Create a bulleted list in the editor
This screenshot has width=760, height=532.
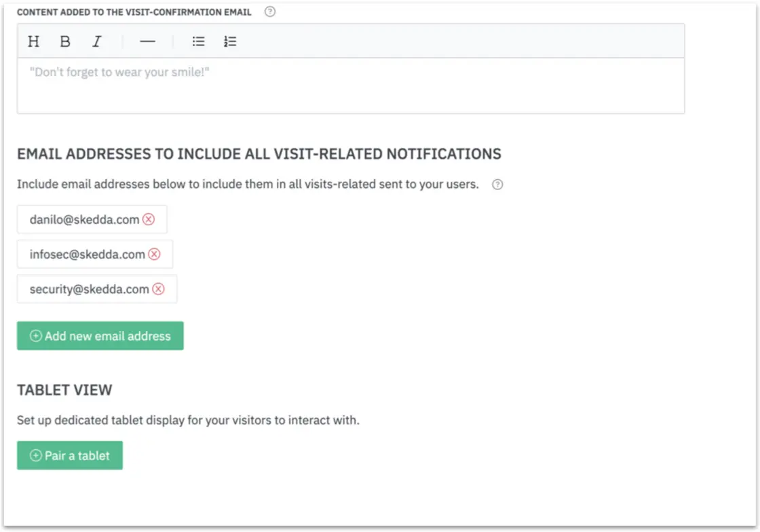tap(198, 41)
